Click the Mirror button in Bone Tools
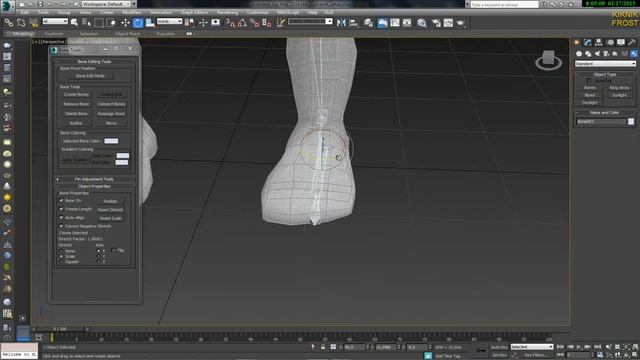640x360 pixels. (x=111, y=123)
